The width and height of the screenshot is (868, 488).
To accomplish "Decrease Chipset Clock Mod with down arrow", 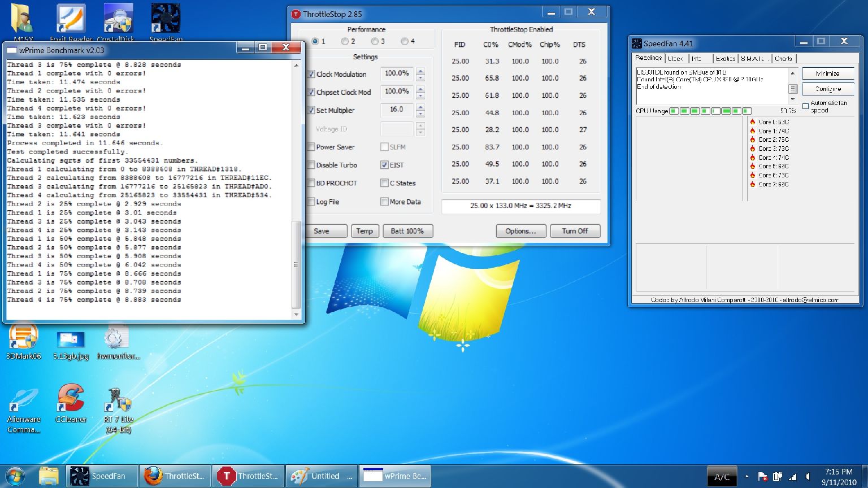I will pos(420,96).
